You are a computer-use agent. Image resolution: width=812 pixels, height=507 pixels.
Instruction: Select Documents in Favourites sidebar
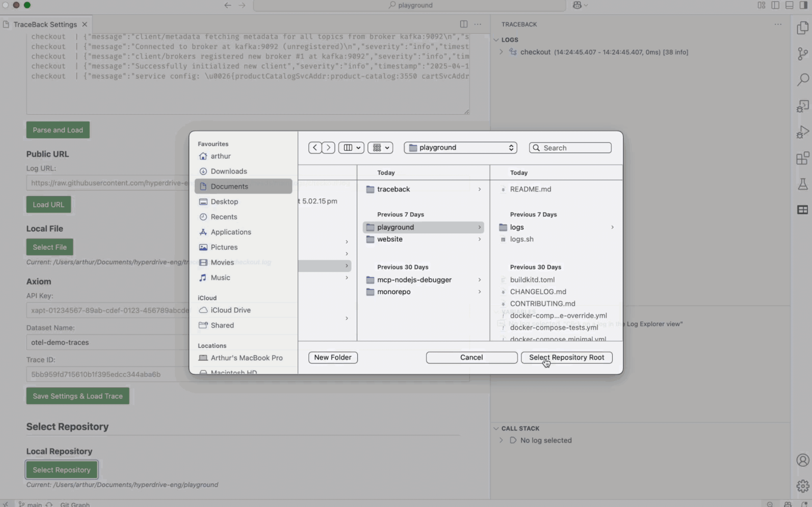229,187
